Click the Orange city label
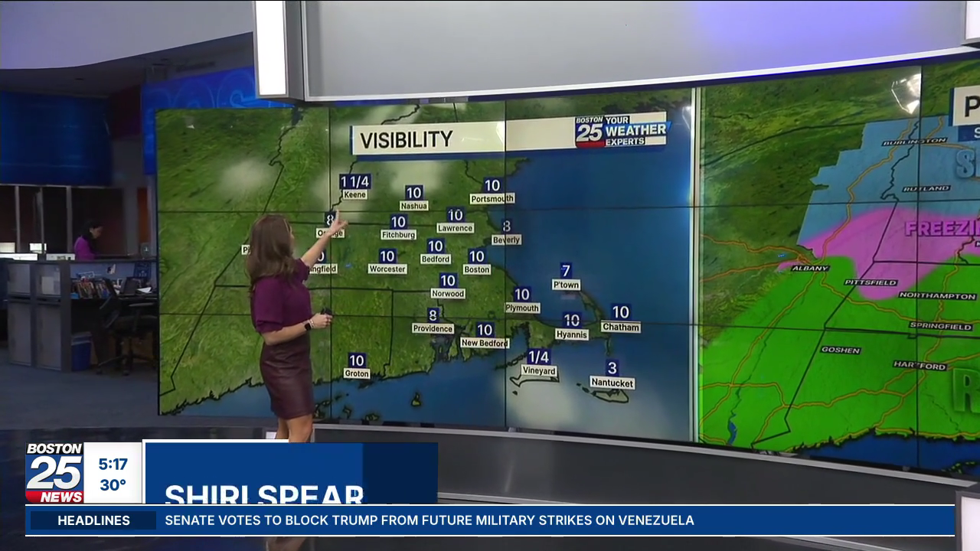Viewport: 980px width, 551px height. 330,233
